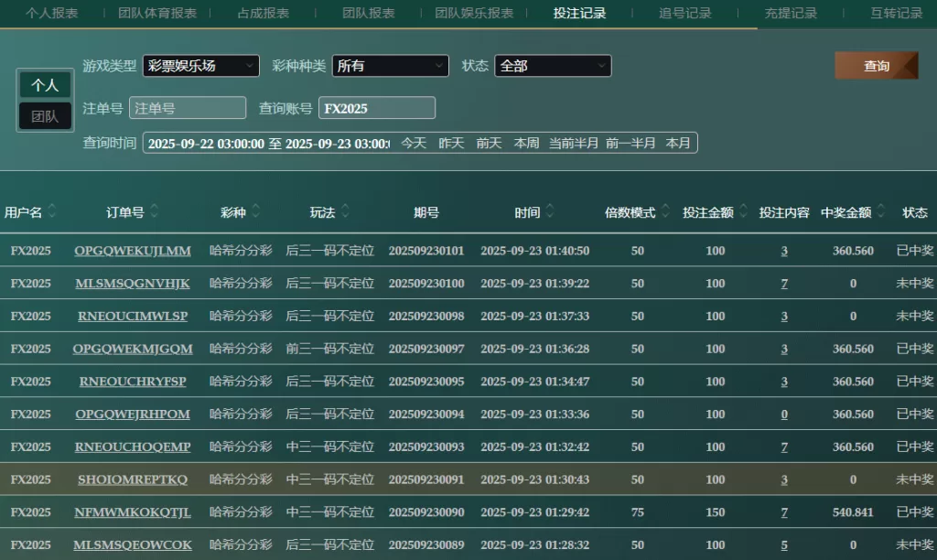
Task: Sort table by 用户名 column arrows
Action: pyautogui.click(x=52, y=212)
